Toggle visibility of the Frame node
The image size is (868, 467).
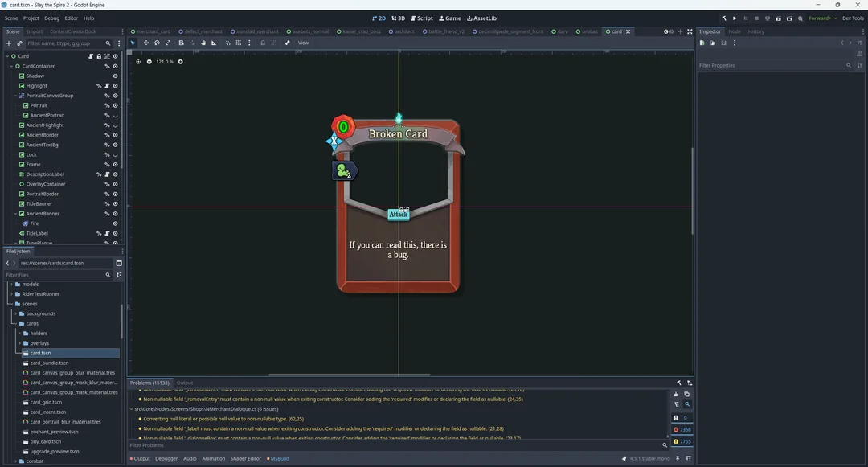click(115, 165)
